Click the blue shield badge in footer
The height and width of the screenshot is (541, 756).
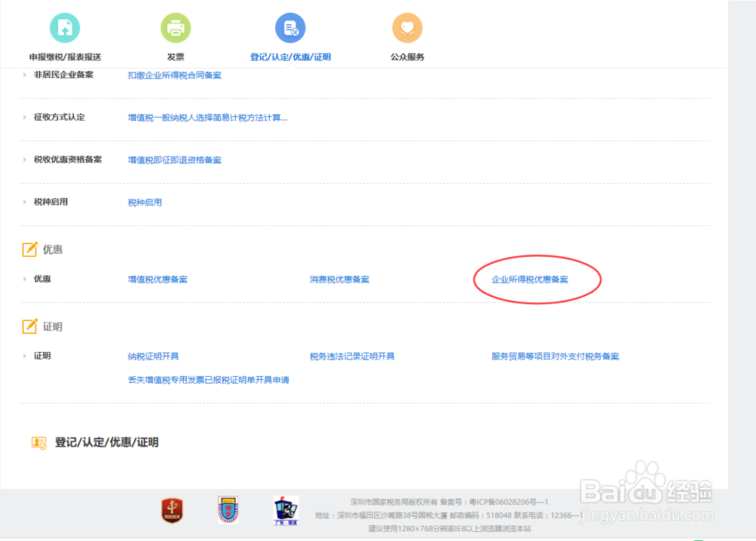click(228, 510)
